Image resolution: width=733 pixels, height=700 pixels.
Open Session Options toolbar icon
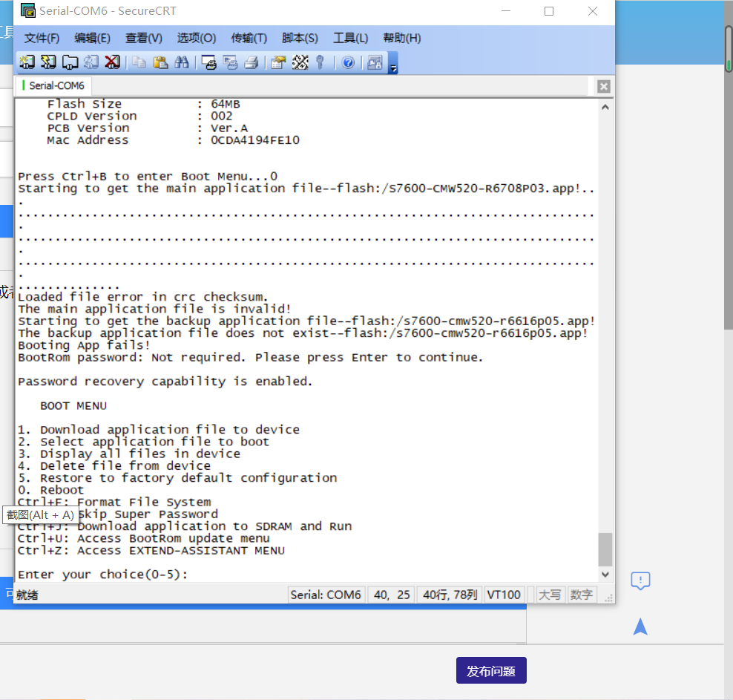279,62
